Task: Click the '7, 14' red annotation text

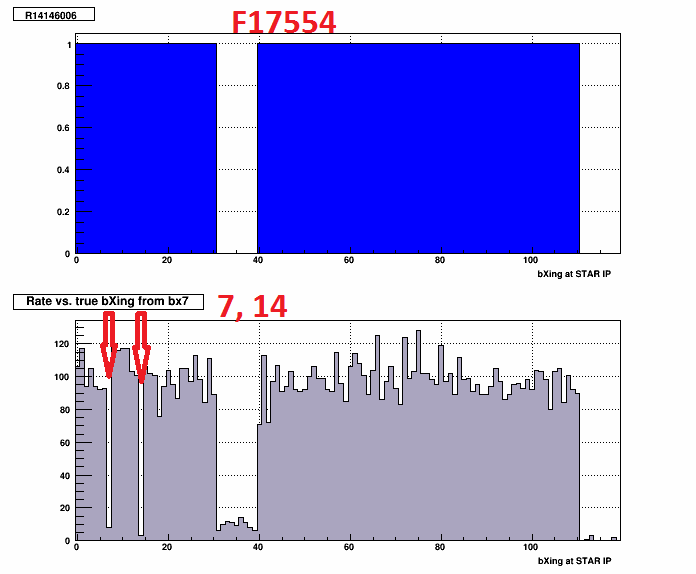Action: 253,306
